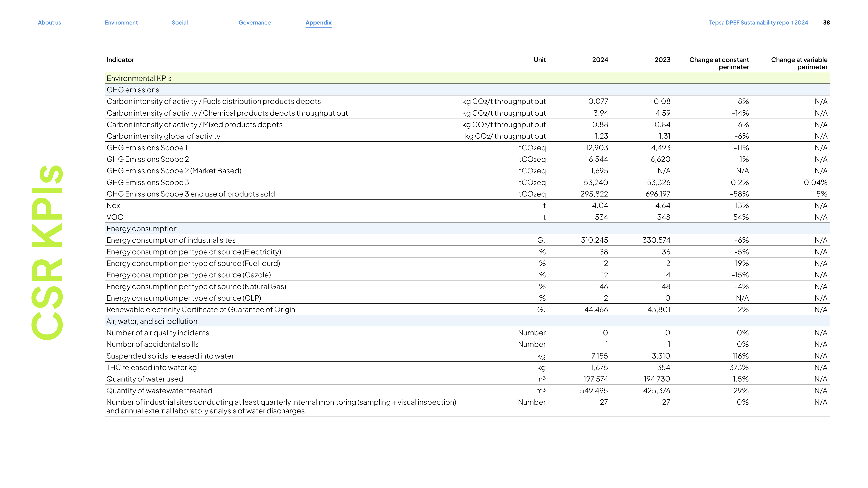Click Energy consumption of industrial sites label
Viewport: 868px width, 488px height.
click(171, 240)
